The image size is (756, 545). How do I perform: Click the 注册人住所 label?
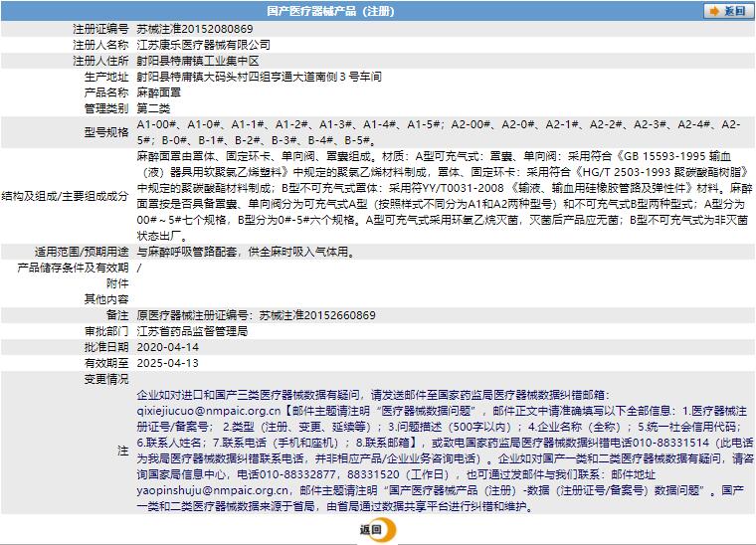(100, 61)
